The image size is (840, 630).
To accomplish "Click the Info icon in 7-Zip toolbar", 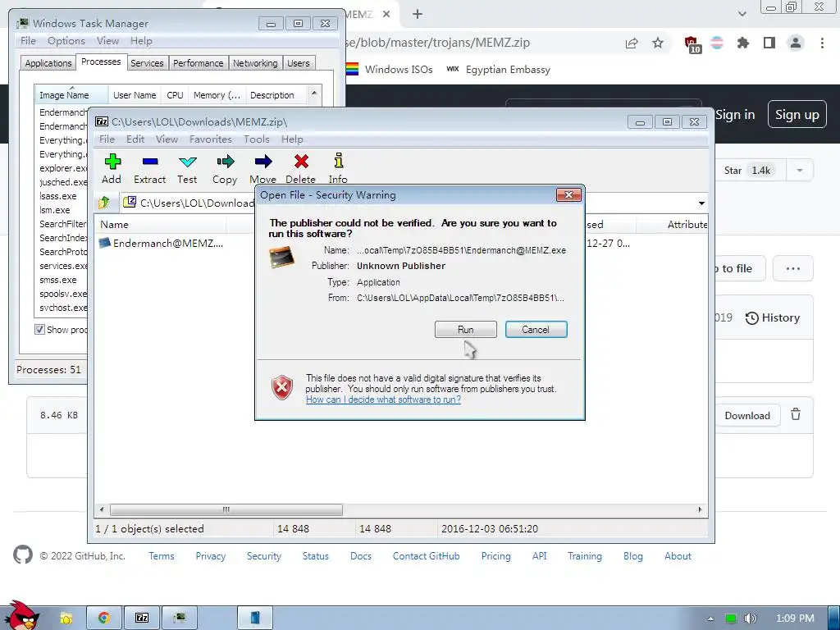I will point(338,162).
